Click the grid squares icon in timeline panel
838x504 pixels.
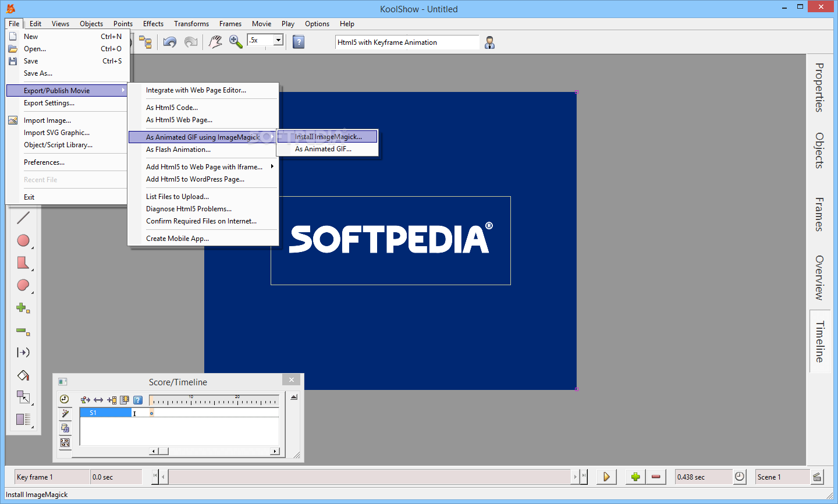click(x=65, y=443)
